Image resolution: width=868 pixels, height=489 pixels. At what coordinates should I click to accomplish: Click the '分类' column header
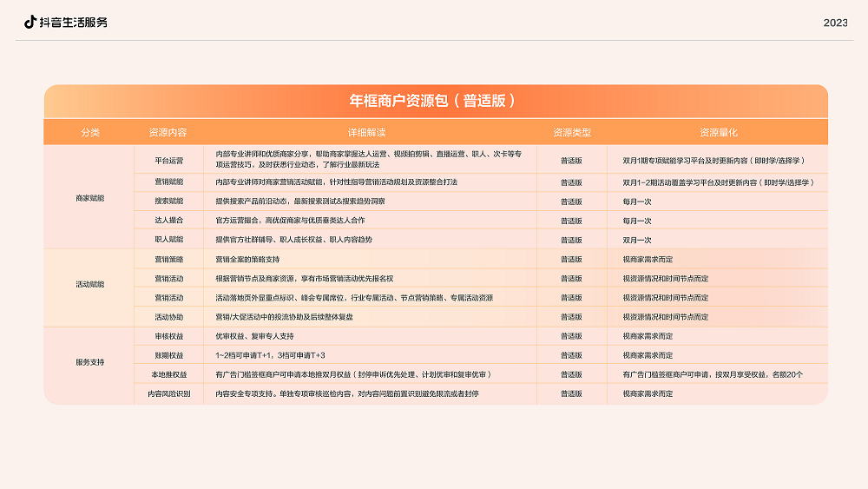90,132
